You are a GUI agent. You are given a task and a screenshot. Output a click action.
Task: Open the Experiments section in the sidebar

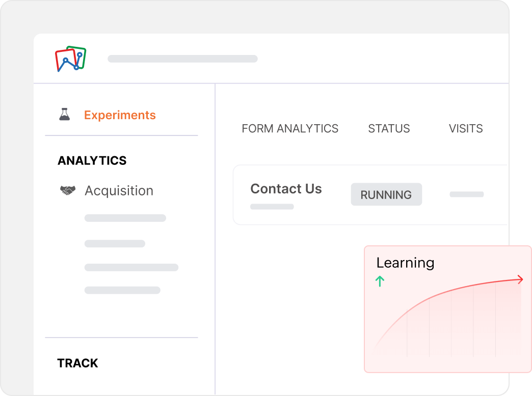[x=120, y=115]
